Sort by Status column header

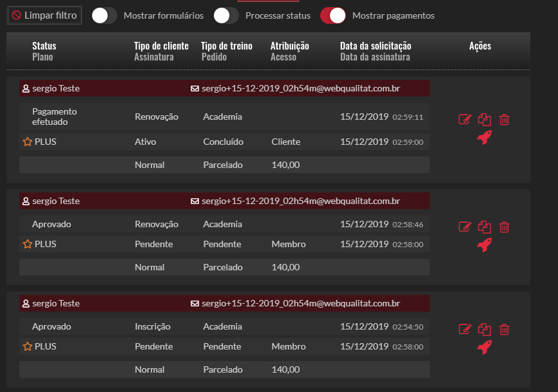pyautogui.click(x=44, y=46)
